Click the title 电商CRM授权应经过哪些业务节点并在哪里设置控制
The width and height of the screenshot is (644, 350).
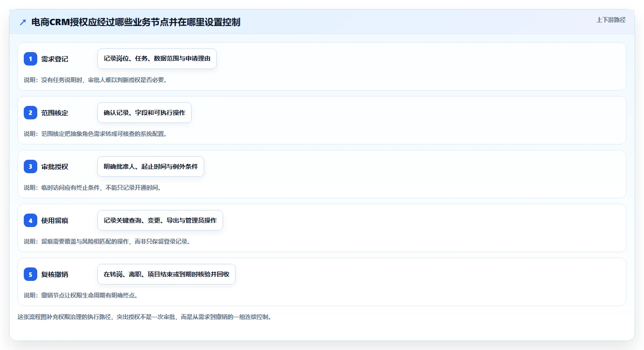136,22
